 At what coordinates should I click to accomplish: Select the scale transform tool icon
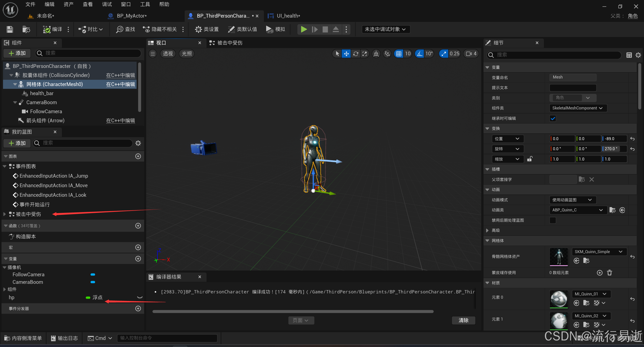point(365,54)
